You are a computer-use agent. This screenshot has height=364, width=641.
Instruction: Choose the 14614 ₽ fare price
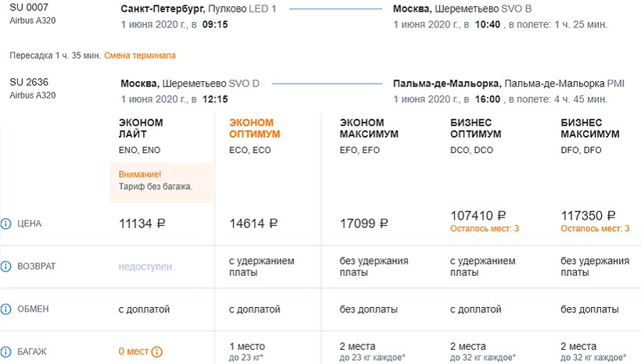tap(253, 223)
